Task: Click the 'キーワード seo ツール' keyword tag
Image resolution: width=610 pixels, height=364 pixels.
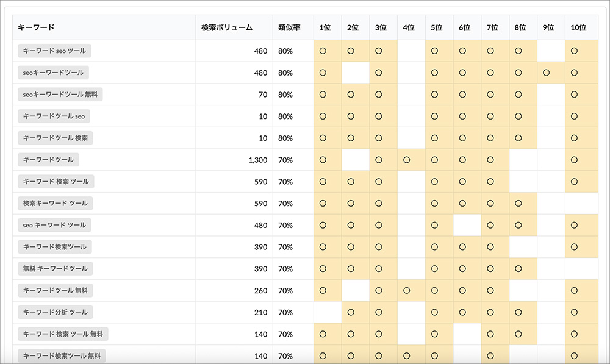Action: point(54,51)
